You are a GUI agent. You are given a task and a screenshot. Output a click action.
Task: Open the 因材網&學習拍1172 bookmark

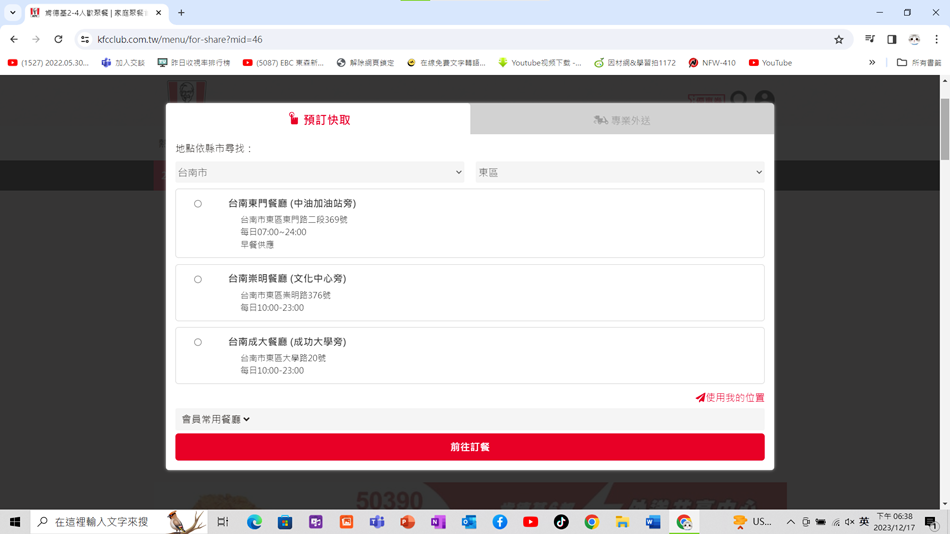coord(635,62)
